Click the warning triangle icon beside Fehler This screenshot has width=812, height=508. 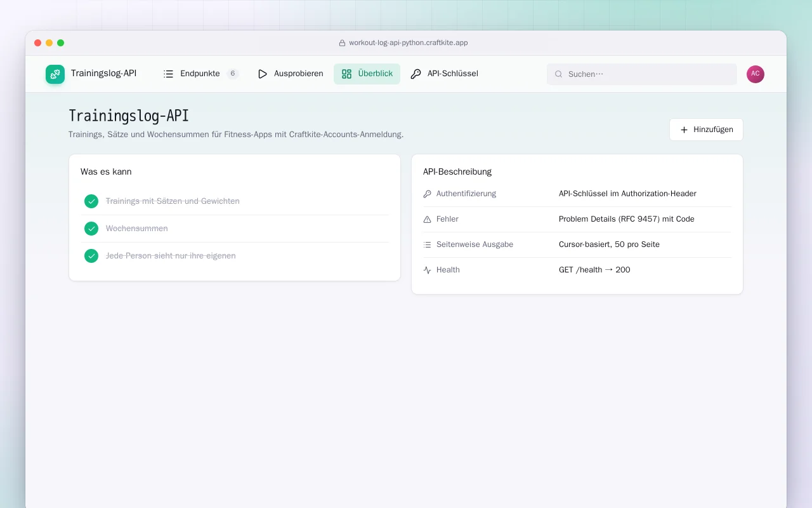427,219
